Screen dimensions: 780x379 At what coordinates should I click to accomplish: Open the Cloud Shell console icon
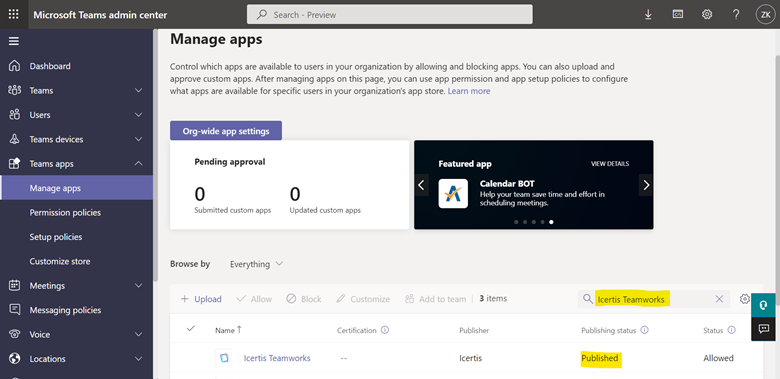tap(678, 14)
